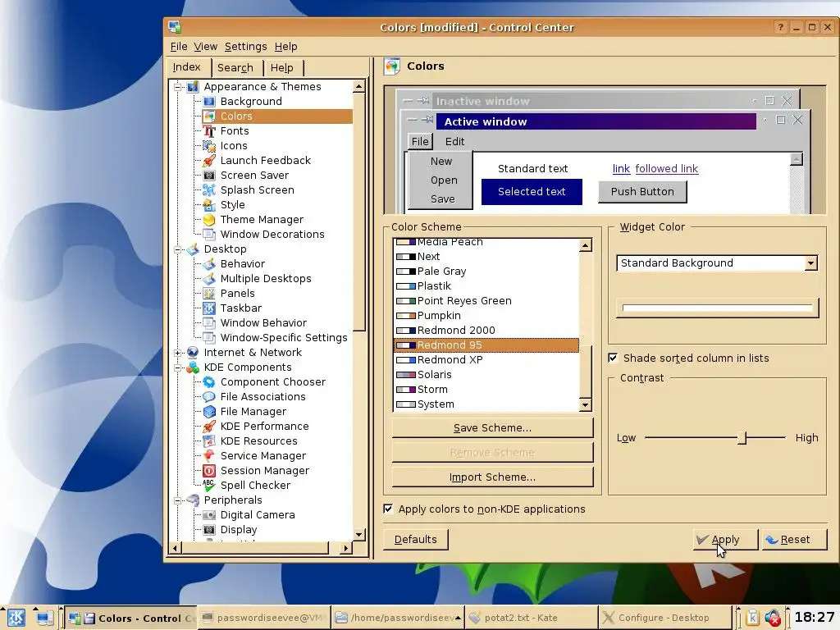Expand the Internet & Network branch
Viewport: 840px width, 630px height.
pos(177,353)
